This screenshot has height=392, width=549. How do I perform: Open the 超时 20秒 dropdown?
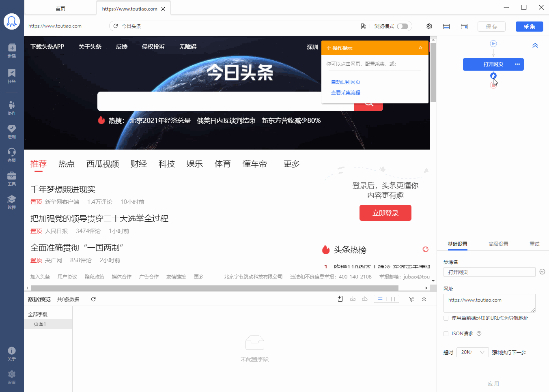pyautogui.click(x=472, y=352)
